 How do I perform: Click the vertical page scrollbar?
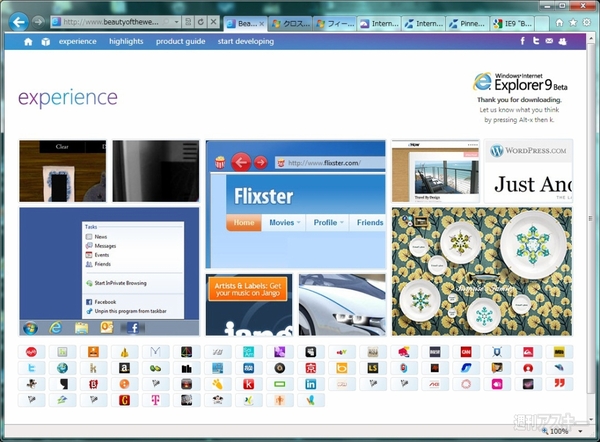[590, 218]
